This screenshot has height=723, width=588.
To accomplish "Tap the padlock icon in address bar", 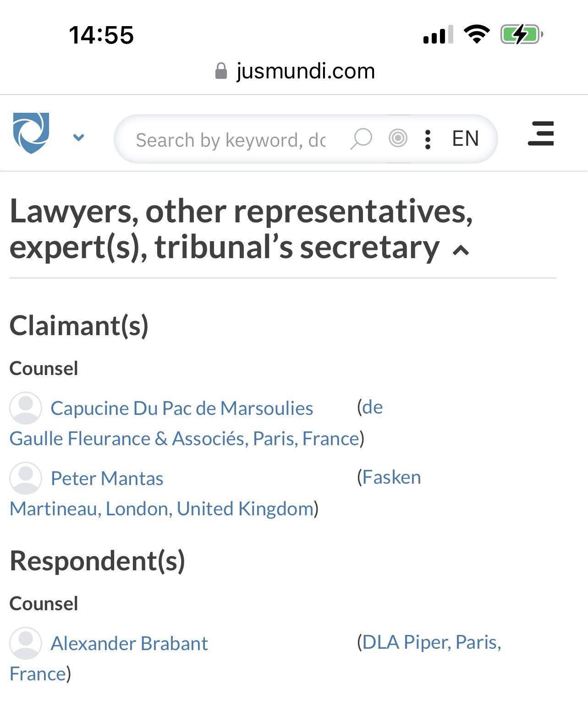I will [221, 71].
